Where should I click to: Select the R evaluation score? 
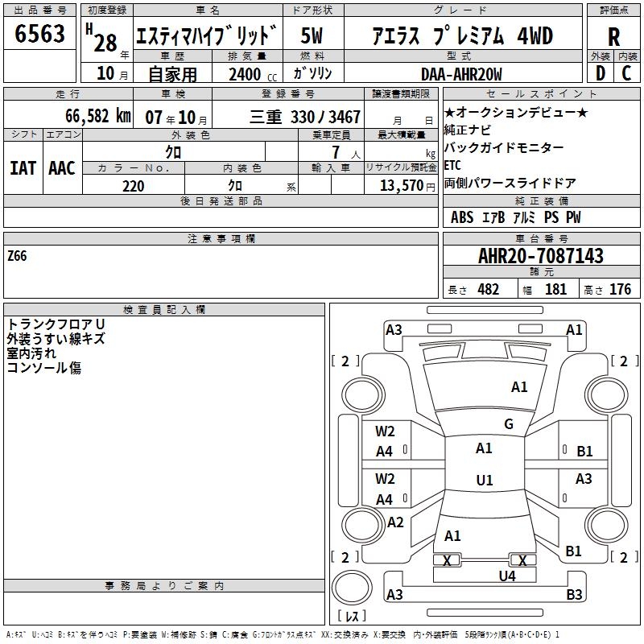(614, 36)
